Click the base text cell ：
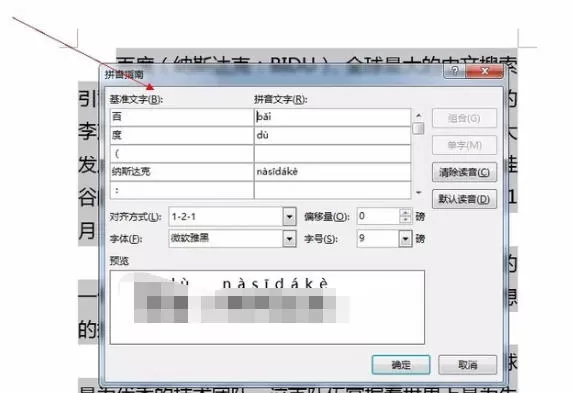 (182, 190)
